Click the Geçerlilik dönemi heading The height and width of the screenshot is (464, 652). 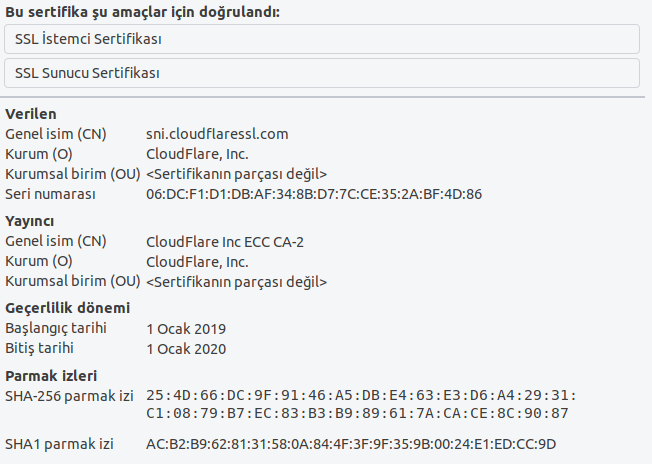68,308
